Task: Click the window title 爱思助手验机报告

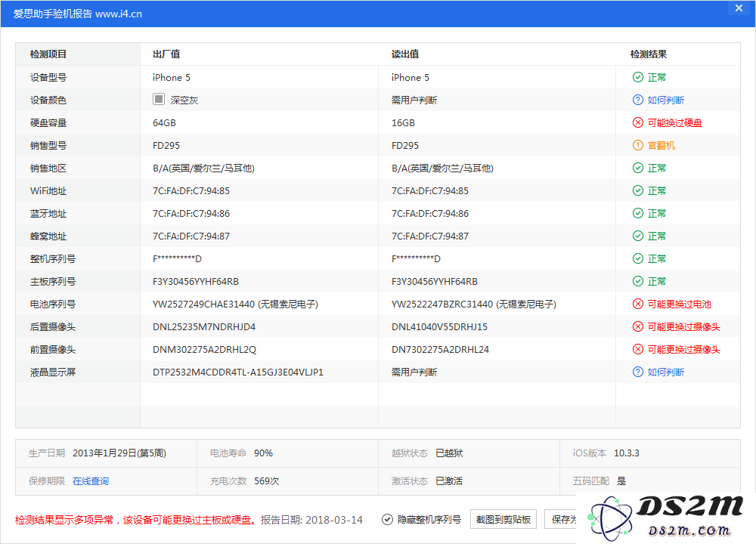Action: coord(53,14)
